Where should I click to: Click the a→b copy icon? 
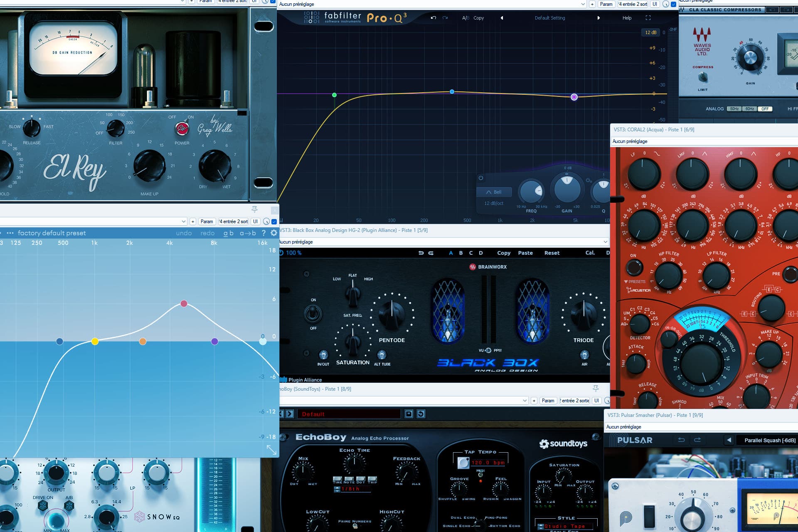(248, 233)
